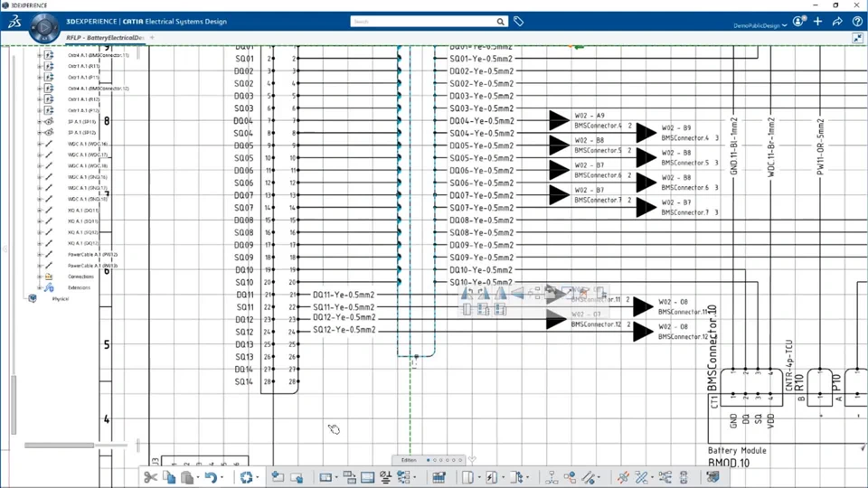
Task: Click the Add plus icon in top bar
Action: tap(817, 22)
